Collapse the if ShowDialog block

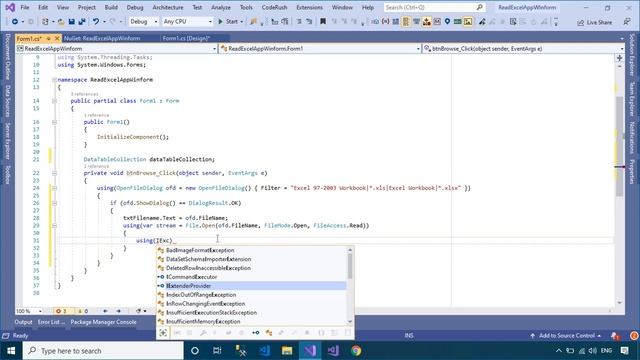coord(54,203)
